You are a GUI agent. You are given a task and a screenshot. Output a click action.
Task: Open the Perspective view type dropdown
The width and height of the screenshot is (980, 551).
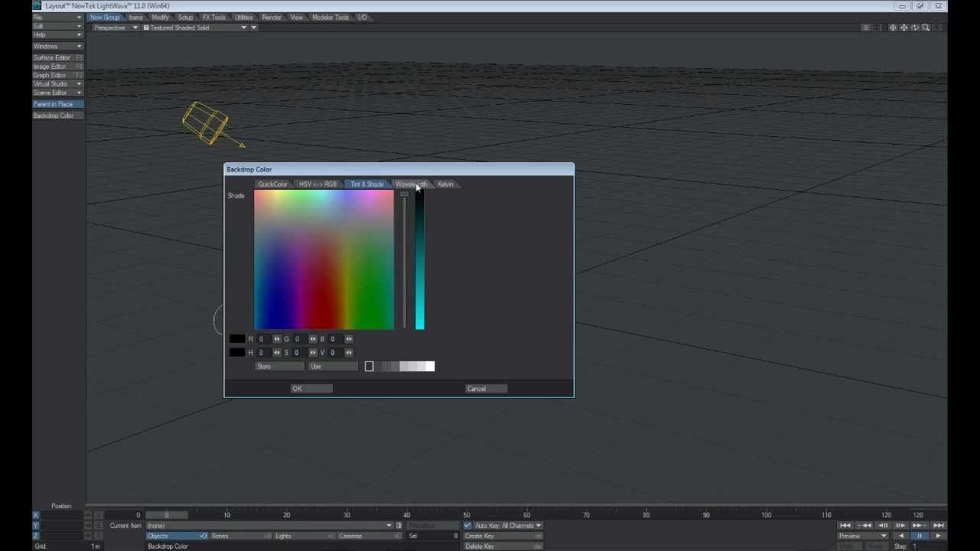[116, 28]
